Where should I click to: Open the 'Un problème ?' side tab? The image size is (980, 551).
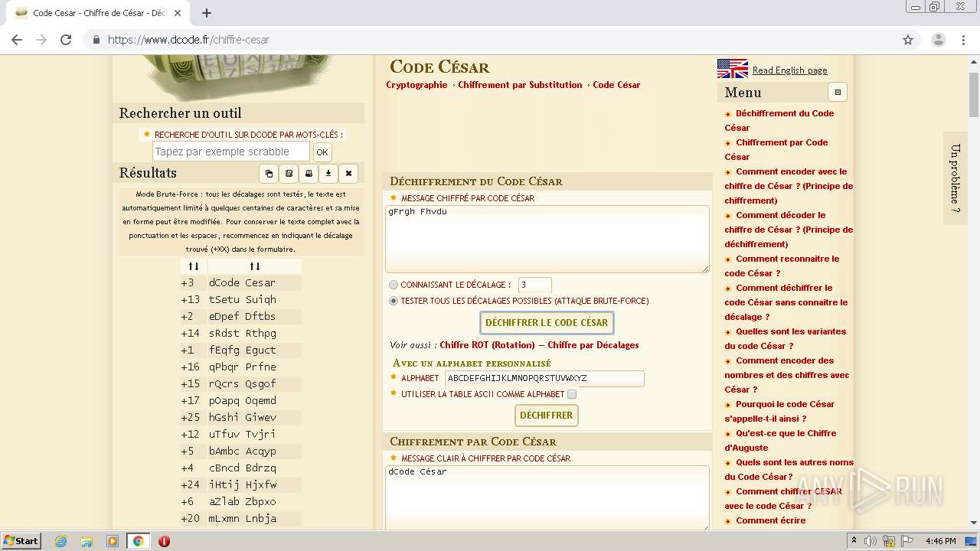[x=955, y=178]
